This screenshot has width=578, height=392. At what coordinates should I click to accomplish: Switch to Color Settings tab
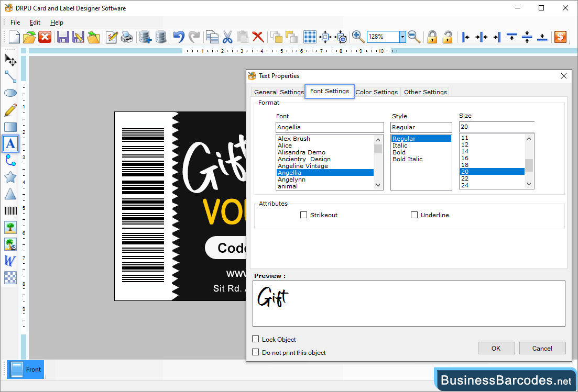click(x=377, y=92)
